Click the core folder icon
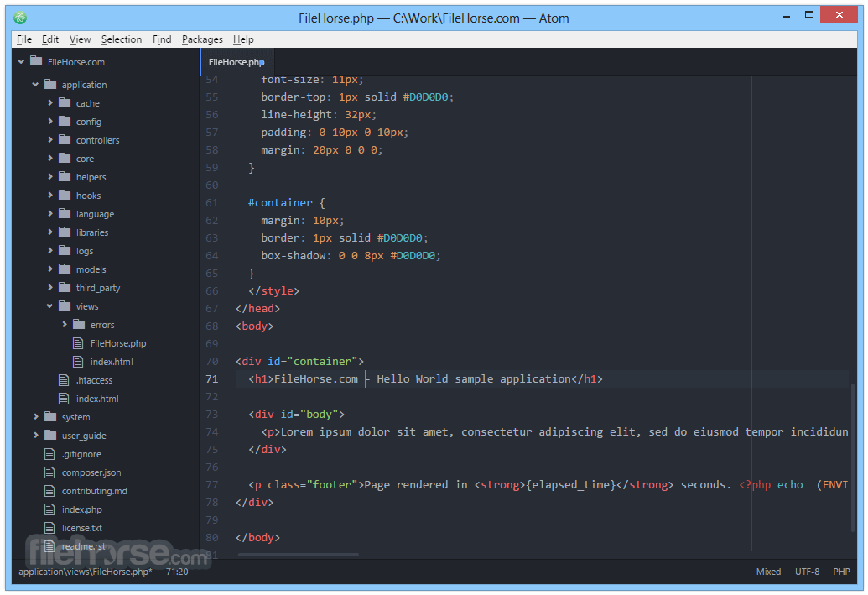Screen dimensions: 868x595 (x=65, y=158)
